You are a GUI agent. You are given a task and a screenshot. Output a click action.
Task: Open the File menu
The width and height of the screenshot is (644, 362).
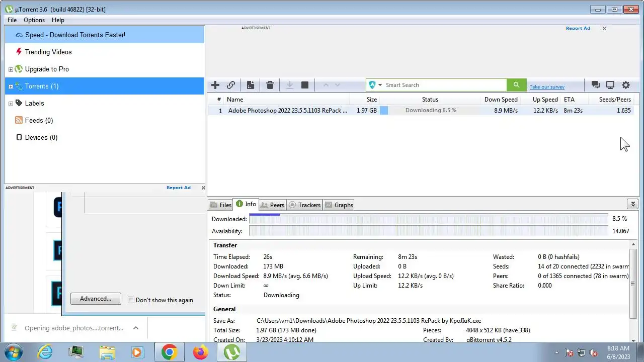click(x=12, y=20)
